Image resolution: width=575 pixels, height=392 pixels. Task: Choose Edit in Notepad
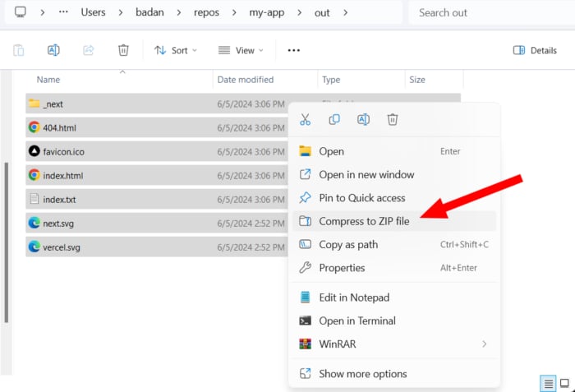pos(394,297)
